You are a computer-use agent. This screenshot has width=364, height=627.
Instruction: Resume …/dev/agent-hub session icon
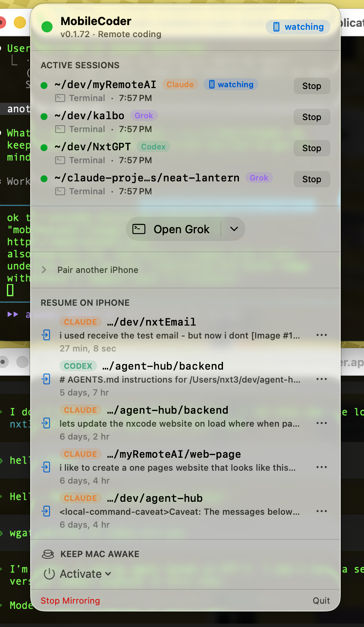click(x=46, y=511)
